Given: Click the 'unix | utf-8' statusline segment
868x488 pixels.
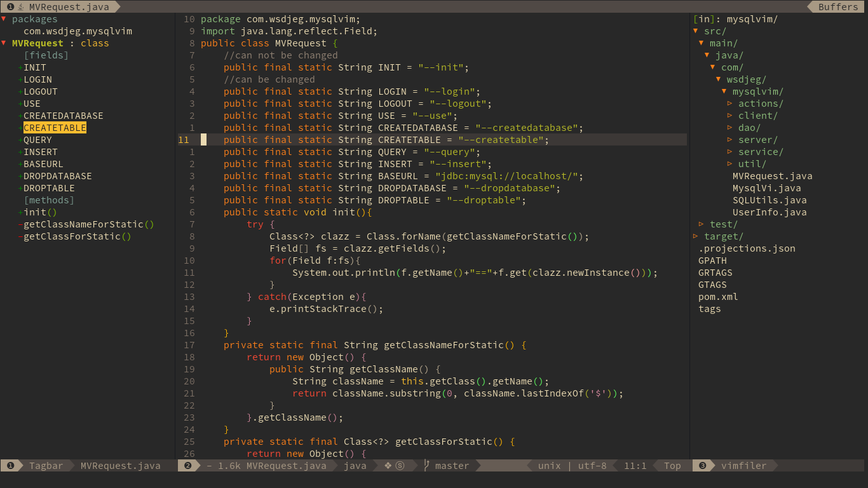Looking at the screenshot, I should tap(573, 466).
